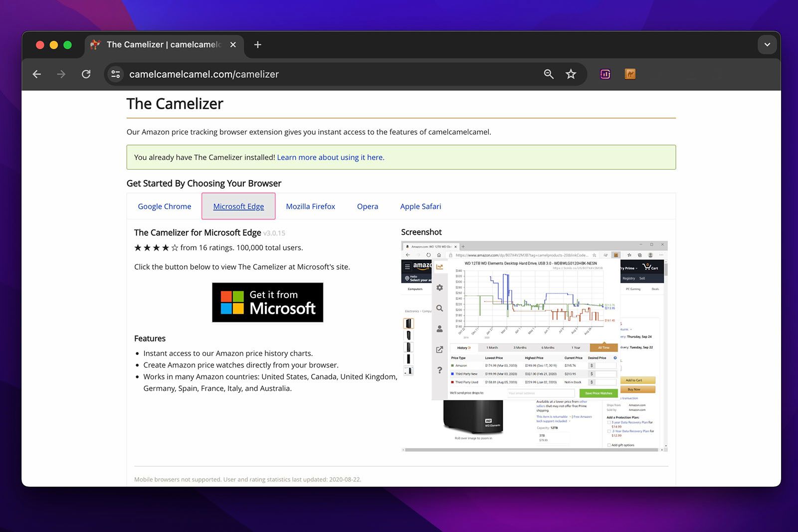Click the 'Screenshot' heading
This screenshot has height=532, width=798.
pos(421,232)
